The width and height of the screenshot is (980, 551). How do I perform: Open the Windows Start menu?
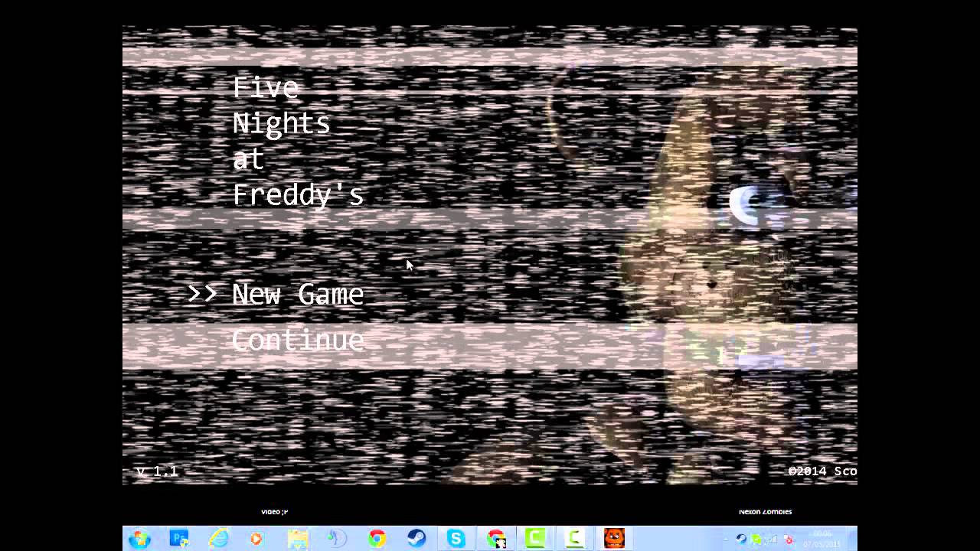pos(139,539)
